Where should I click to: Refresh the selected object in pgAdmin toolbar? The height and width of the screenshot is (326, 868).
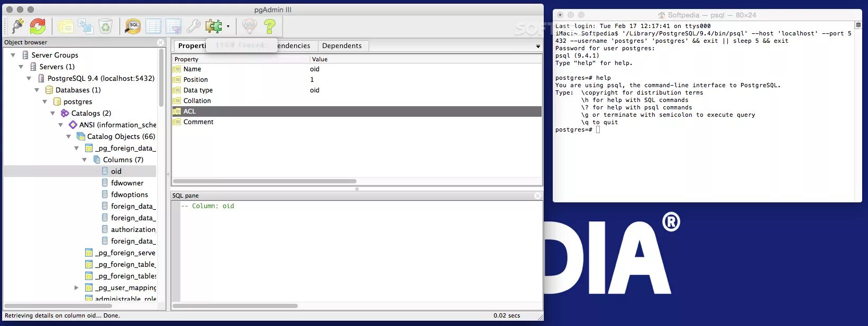pyautogui.click(x=38, y=26)
